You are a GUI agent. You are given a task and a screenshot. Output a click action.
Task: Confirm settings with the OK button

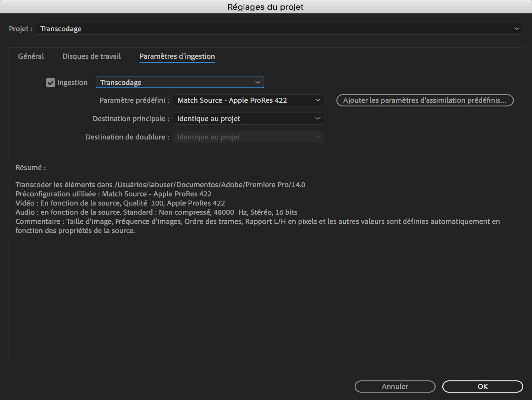click(x=482, y=386)
